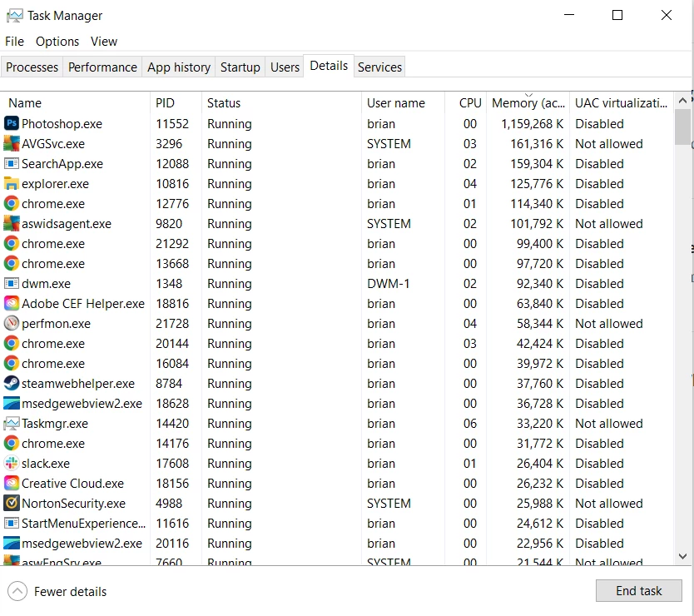
Task: Click chrome.exe icon with PID 20144
Action: click(x=12, y=343)
